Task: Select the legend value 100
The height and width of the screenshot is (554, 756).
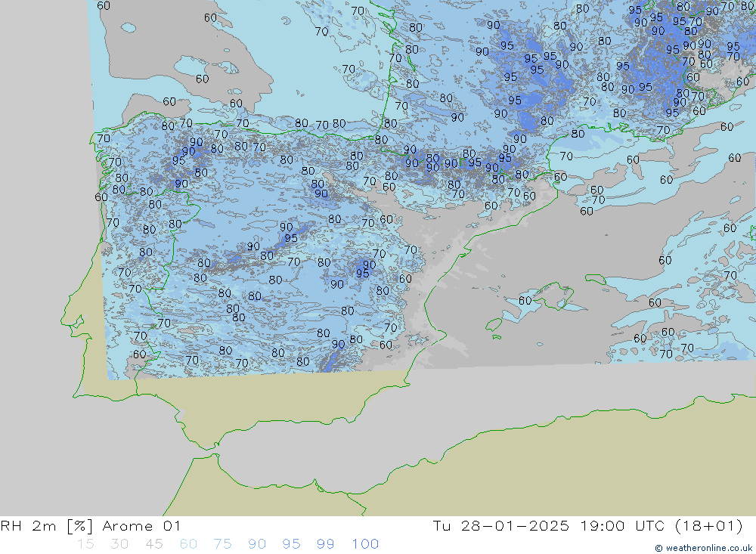Action: [x=365, y=544]
